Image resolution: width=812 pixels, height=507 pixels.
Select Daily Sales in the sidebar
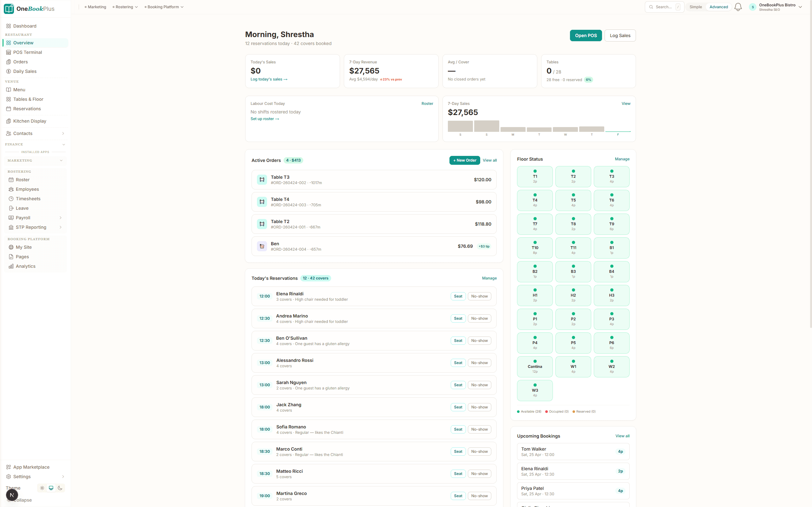tap(24, 71)
